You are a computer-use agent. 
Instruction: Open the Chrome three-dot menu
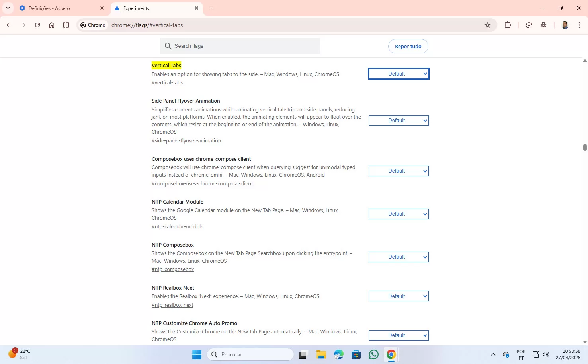(579, 25)
